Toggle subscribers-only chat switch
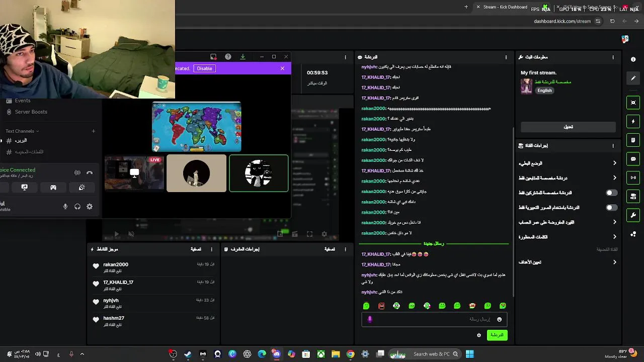Image resolution: width=644 pixels, height=362 pixels. click(611, 193)
